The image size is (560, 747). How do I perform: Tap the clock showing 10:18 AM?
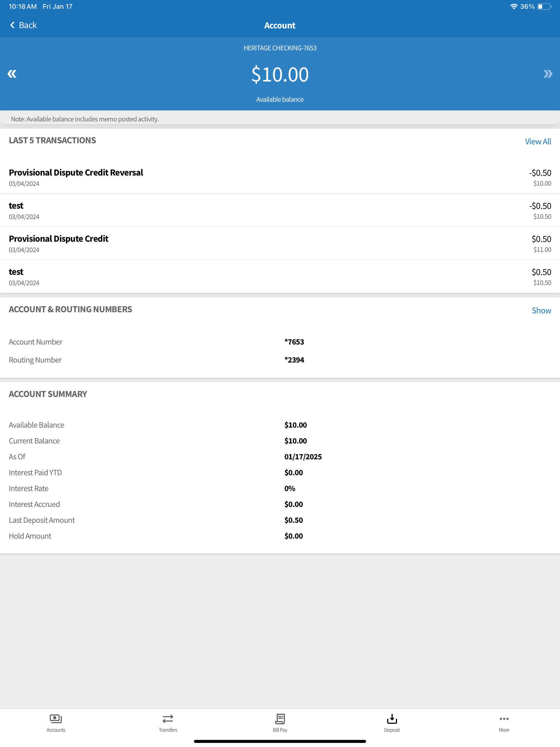click(23, 6)
